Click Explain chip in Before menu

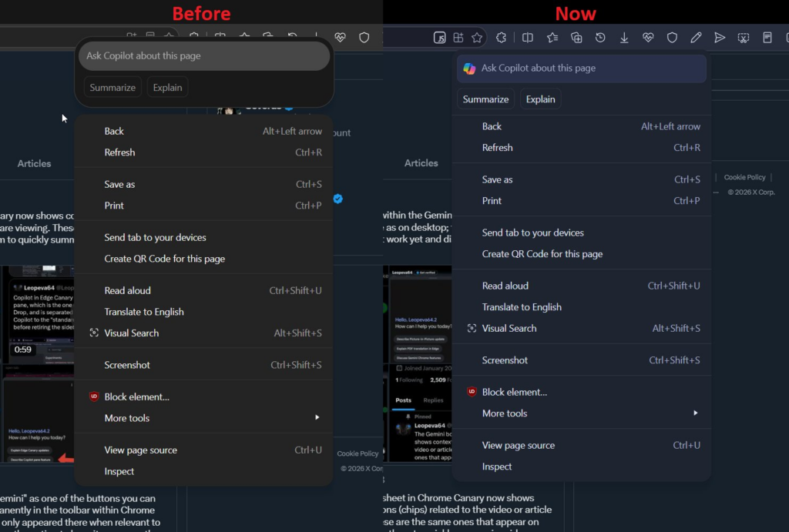click(x=167, y=88)
